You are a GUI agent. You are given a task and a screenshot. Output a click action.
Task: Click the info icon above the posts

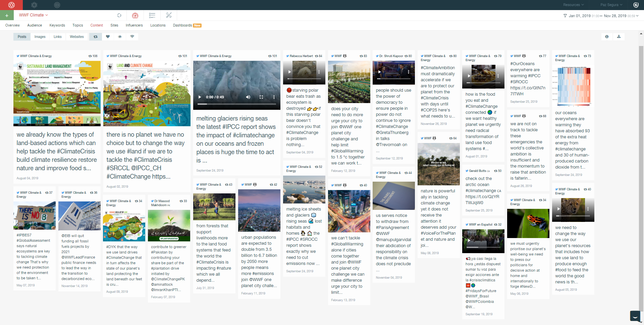607,37
